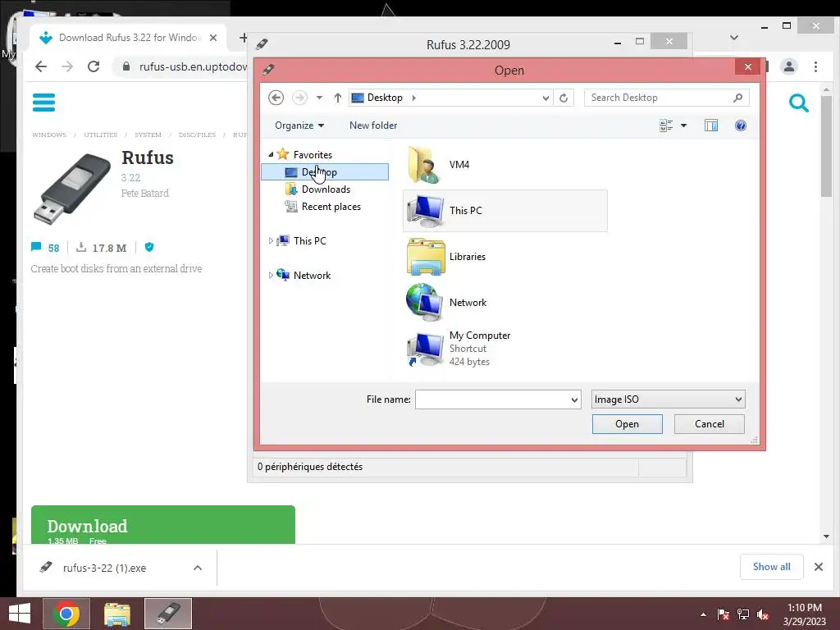The height and width of the screenshot is (630, 840).
Task: Open the Windows Start button
Action: coord(20,614)
